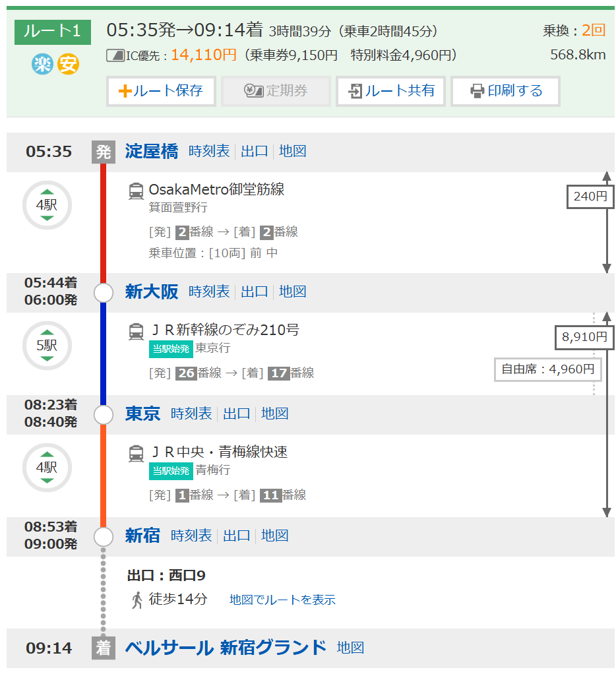This screenshot has width=616, height=680.
Task: Click the ルート1 green label
Action: (53, 32)
